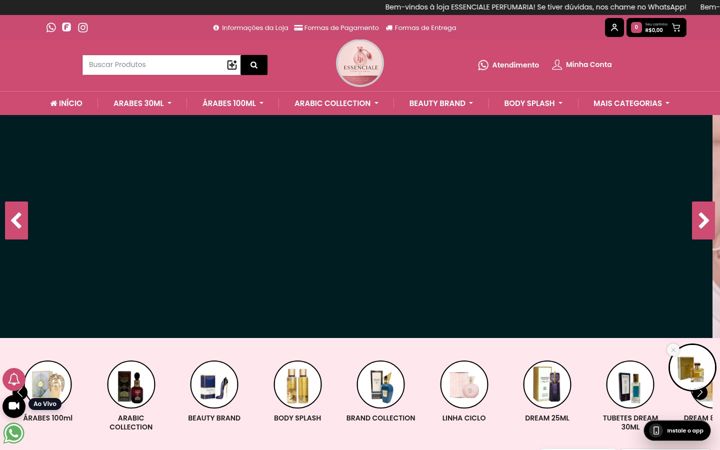Click the Atendimento link
This screenshot has width=720, height=450.
(508, 65)
